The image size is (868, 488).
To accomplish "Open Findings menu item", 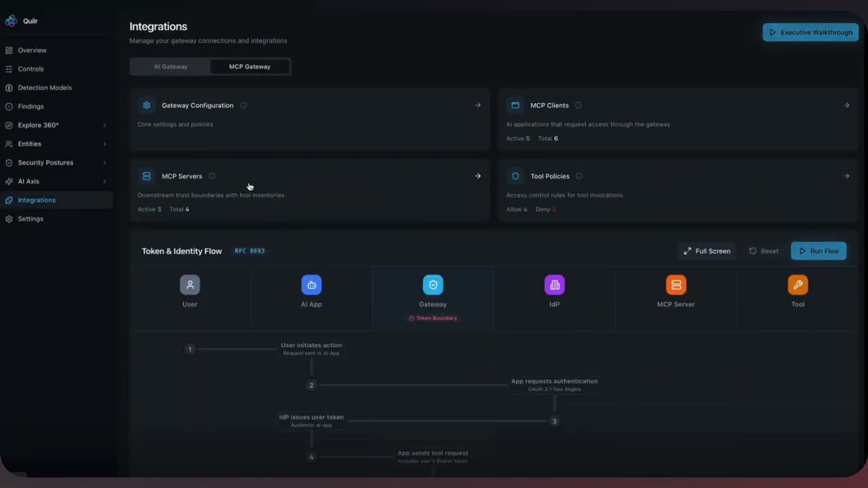I will coord(31,106).
